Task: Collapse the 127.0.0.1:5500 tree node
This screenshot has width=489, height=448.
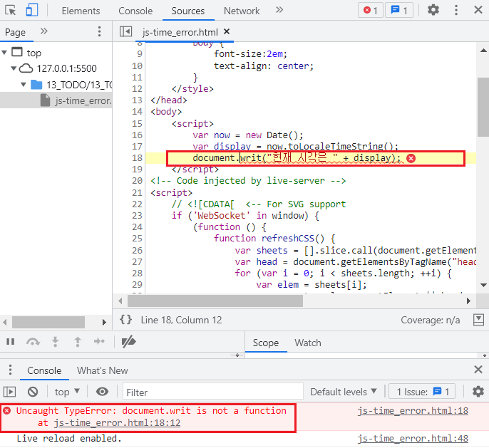Action: coord(15,68)
